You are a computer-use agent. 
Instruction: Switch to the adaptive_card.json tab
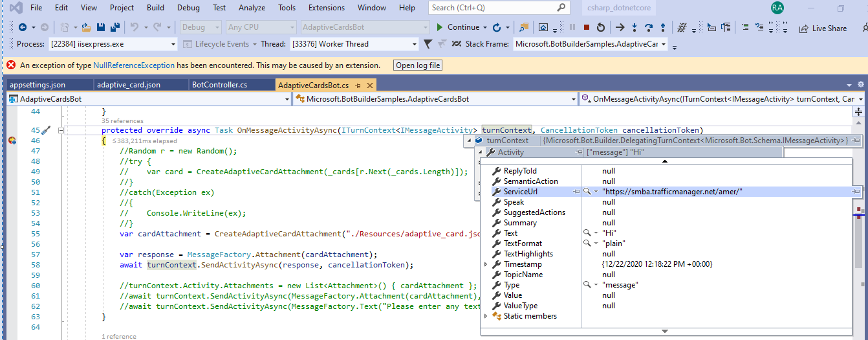128,85
